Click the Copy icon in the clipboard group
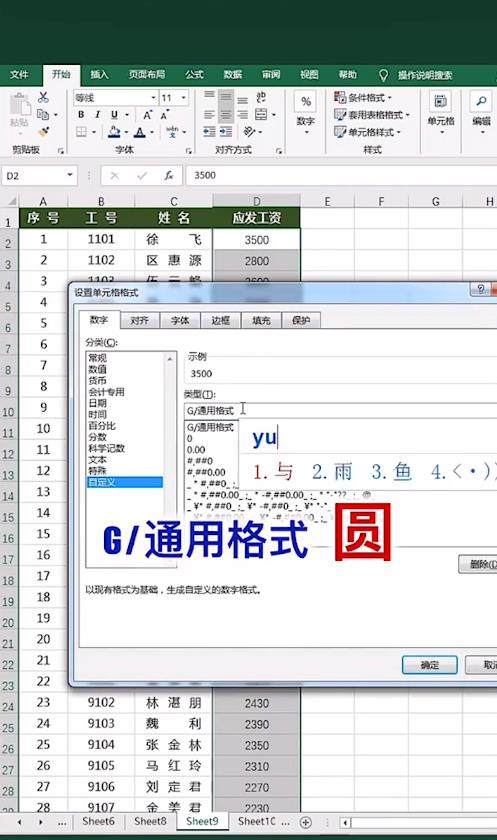The image size is (497, 840). tap(43, 114)
